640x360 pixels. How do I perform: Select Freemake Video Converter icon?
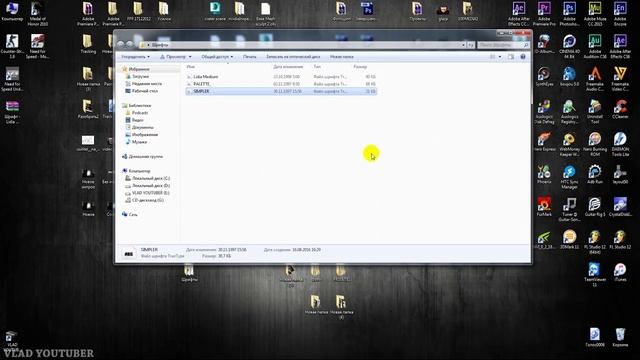click(620, 78)
